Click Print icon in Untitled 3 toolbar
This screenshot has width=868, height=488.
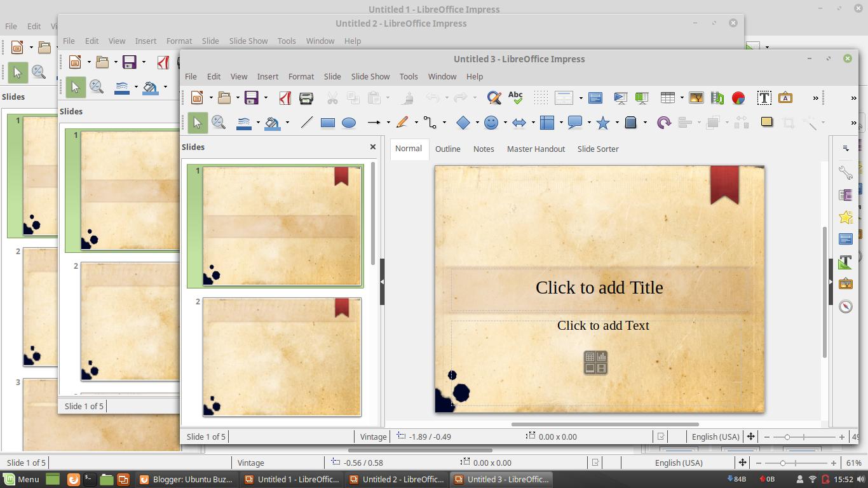[306, 98]
